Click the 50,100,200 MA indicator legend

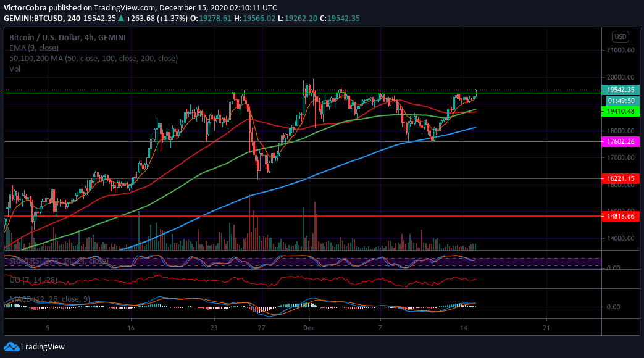click(94, 58)
